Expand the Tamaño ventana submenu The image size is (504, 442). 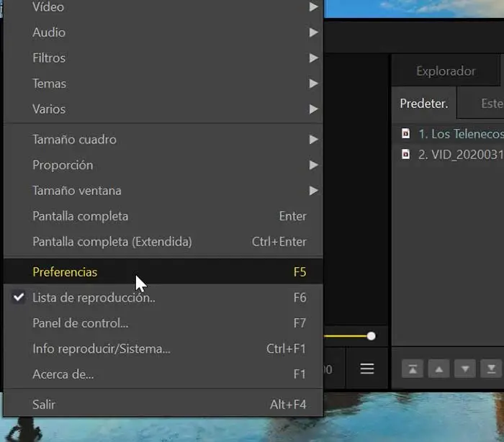pyautogui.click(x=163, y=191)
